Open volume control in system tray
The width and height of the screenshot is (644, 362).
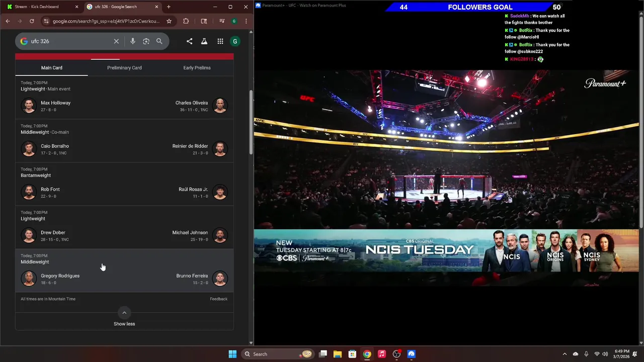[x=605, y=354]
